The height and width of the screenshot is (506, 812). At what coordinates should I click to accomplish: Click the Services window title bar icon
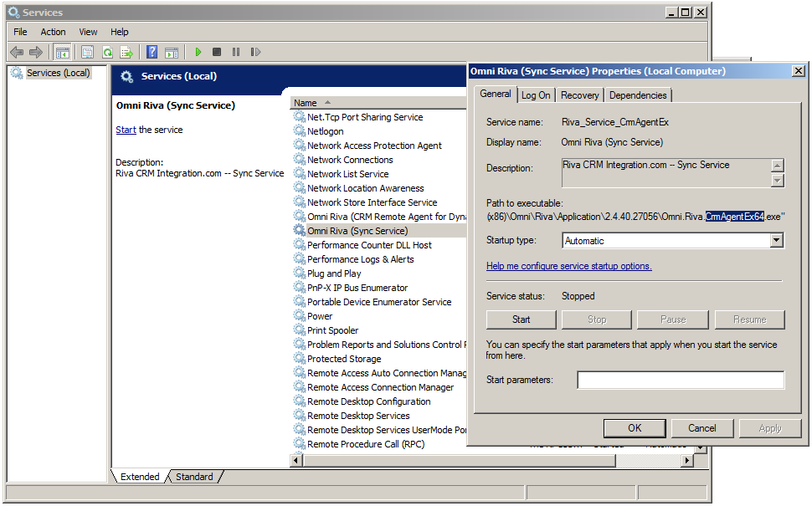pos(13,12)
